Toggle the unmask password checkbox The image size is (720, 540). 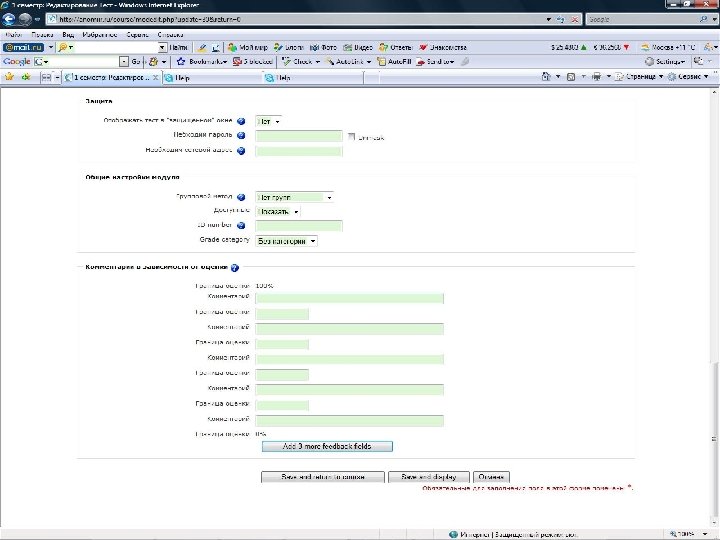(351, 136)
